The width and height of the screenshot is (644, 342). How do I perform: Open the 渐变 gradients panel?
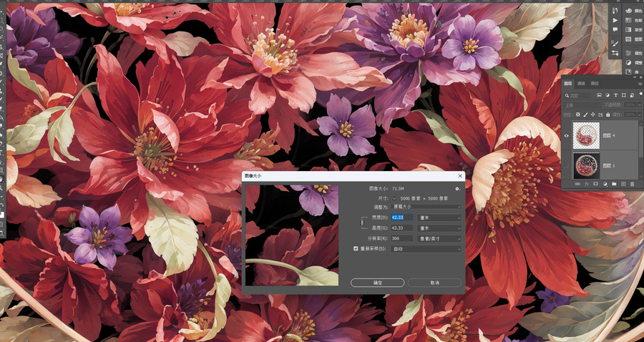click(633, 29)
